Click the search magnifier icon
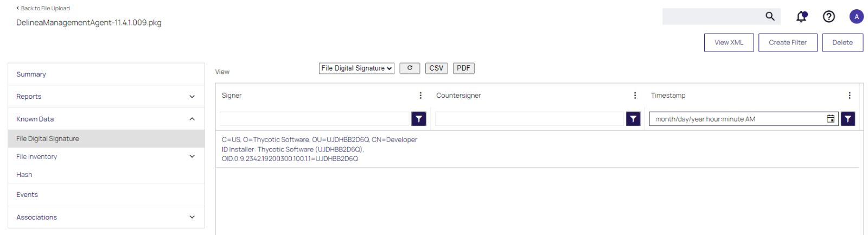Viewport: 868px width, 235px height. pos(770,16)
